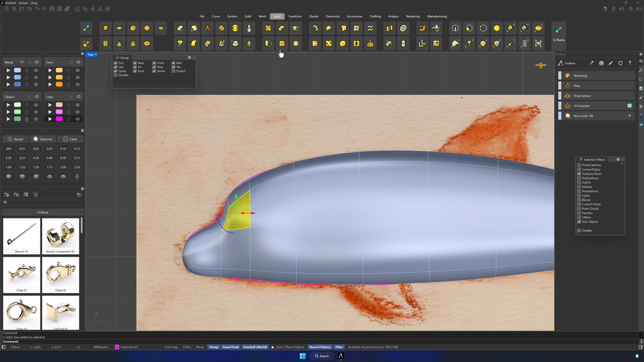644x362 pixels.
Task: Click the Outliner refresh icon
Action: click(x=621, y=63)
